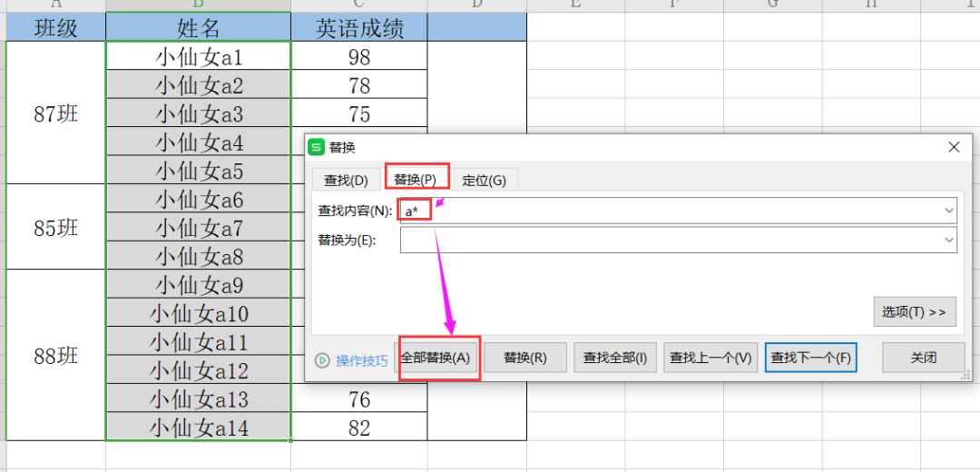Click 查找全部(I) button

[x=614, y=358]
